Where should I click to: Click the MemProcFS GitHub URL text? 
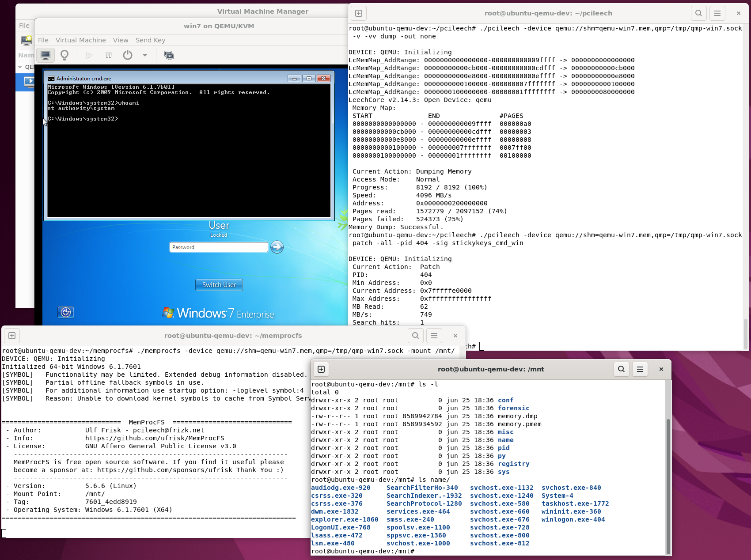point(155,438)
